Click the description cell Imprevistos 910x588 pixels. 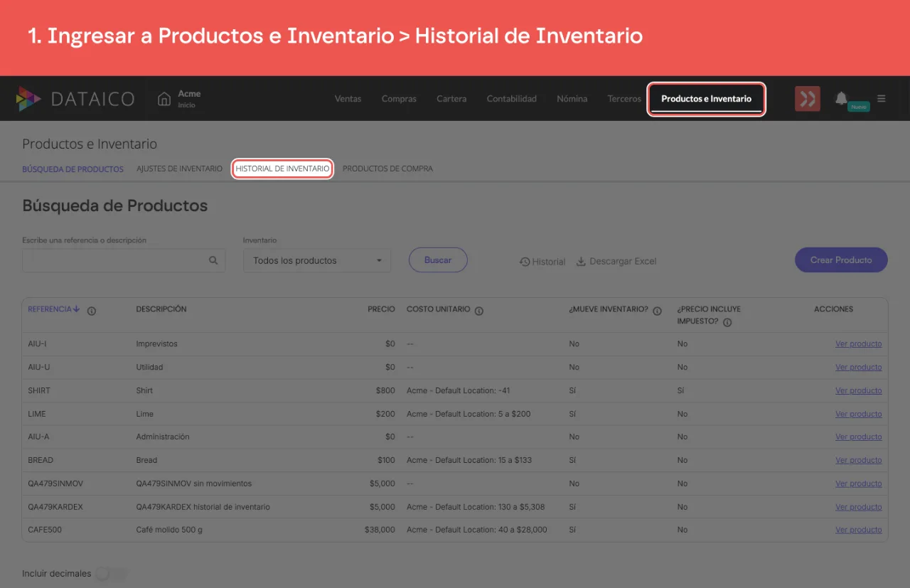pos(157,344)
